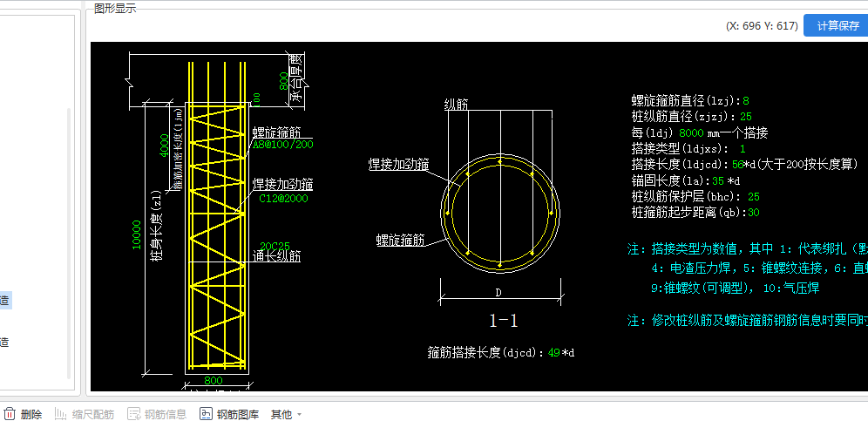This screenshot has width=868, height=421.
Task: Edit longitudinal rebar spec 20C25
Action: 275,246
